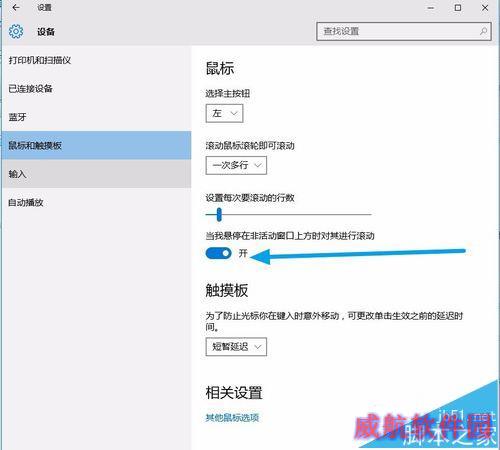Select 鼠标和触摸板 sidebar item

coord(96,145)
